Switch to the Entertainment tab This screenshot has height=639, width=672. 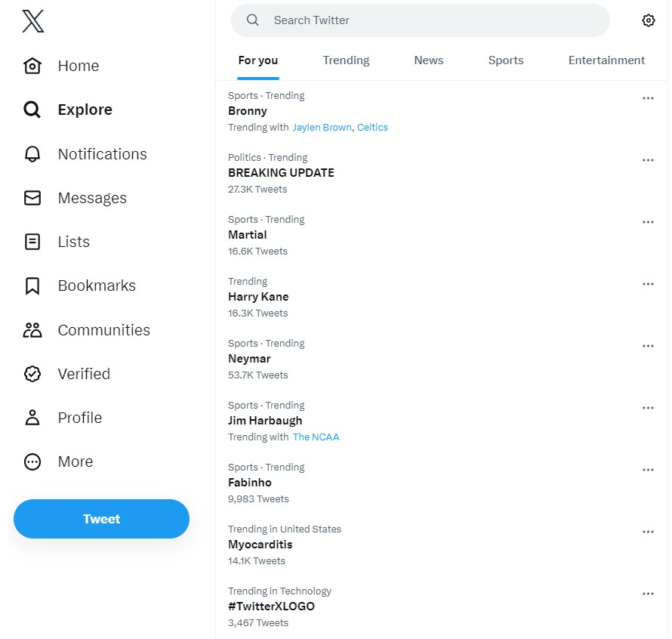pos(606,60)
